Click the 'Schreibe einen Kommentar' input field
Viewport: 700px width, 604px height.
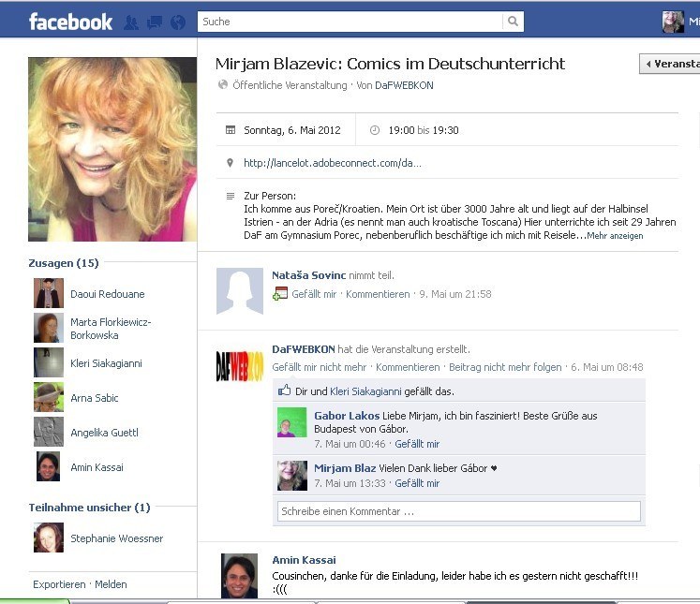coord(458,511)
